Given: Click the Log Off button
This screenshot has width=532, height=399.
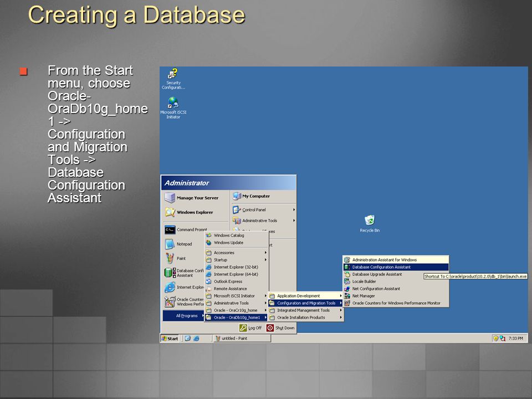Looking at the screenshot, I should (x=250, y=328).
